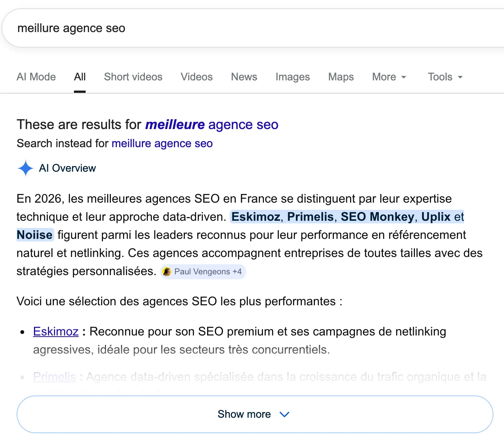This screenshot has height=440, width=504.
Task: Open the Tools dropdown
Action: pos(445,77)
